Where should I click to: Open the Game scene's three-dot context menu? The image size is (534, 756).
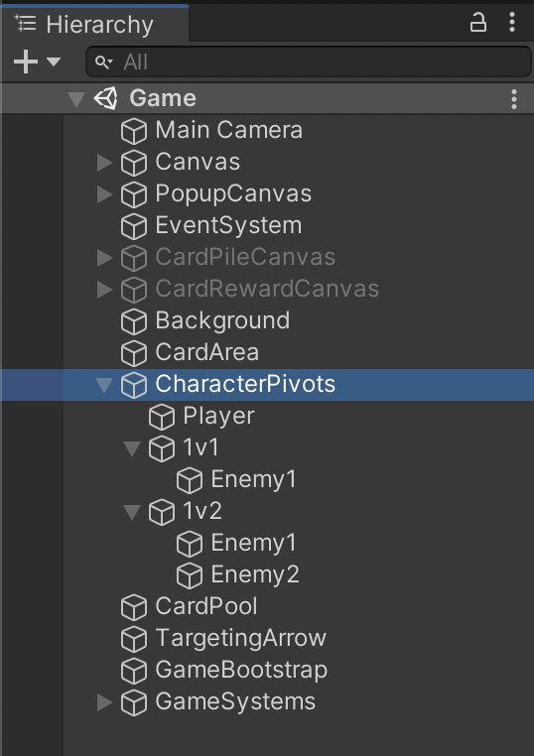pyautogui.click(x=514, y=99)
